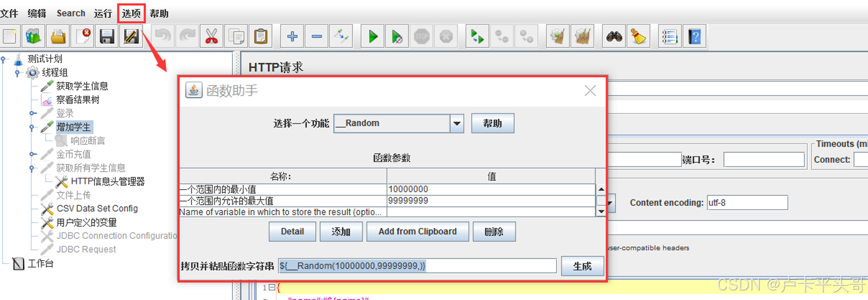The width and height of the screenshot is (868, 300).
Task: Click the Help question mark icon
Action: (695, 36)
